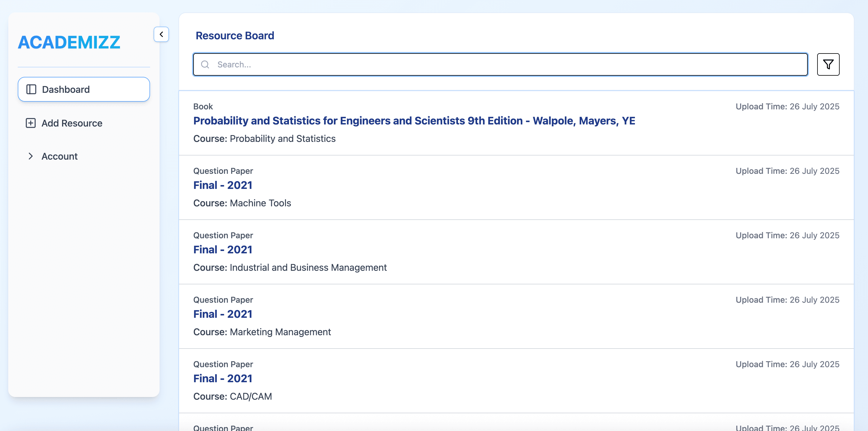Collapse the sidebar with the chevron button
Screen dimensions: 868x431
click(x=161, y=34)
